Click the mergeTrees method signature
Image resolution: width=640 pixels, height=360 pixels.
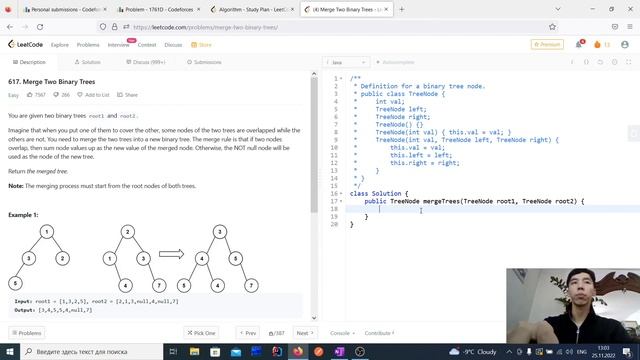coord(474,201)
